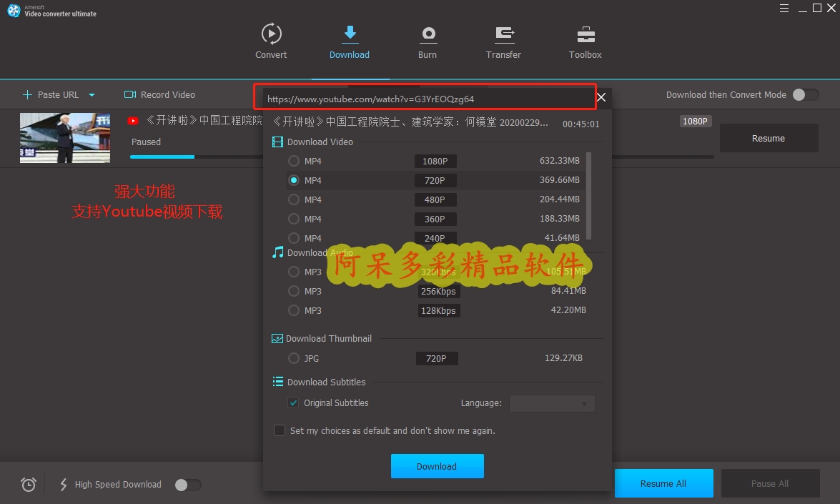This screenshot has width=840, height=504.
Task: Select MP3 128Kbps radio option
Action: [294, 310]
